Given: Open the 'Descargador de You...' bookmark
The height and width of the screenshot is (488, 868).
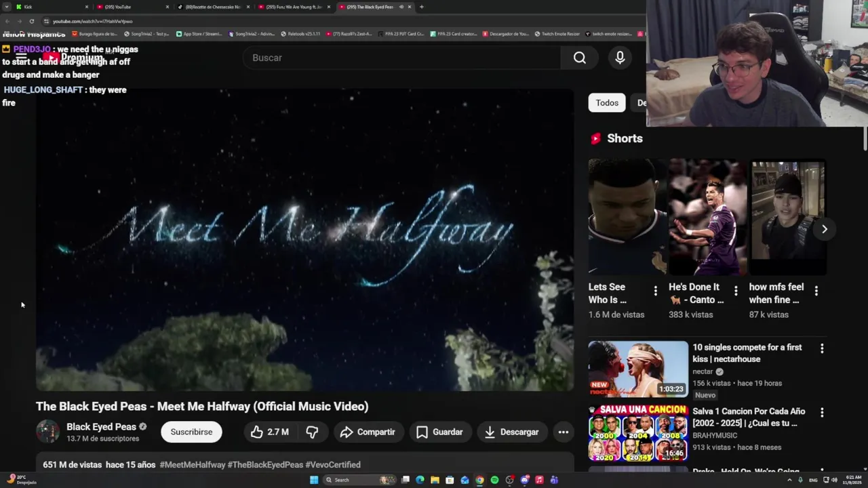Looking at the screenshot, I should pos(506,34).
